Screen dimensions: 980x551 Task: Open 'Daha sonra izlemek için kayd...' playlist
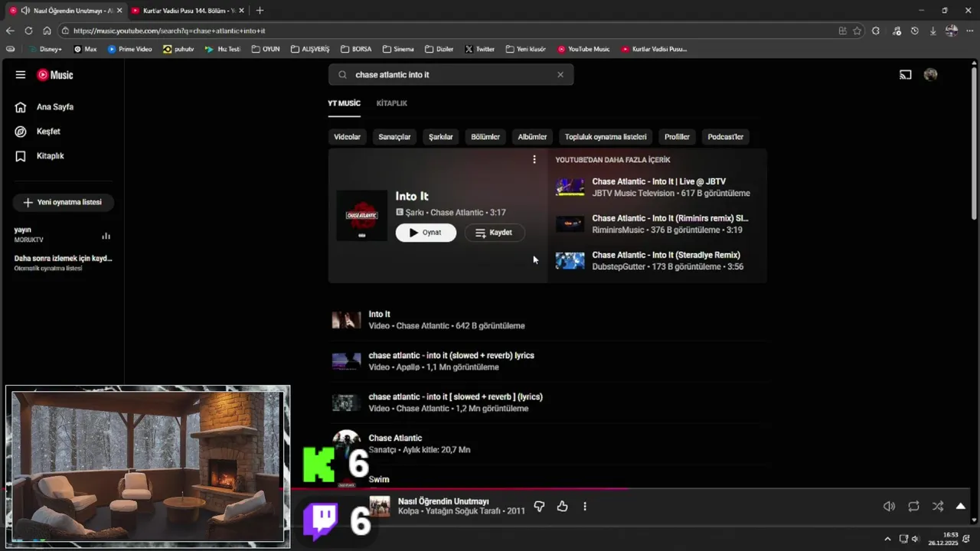point(62,262)
